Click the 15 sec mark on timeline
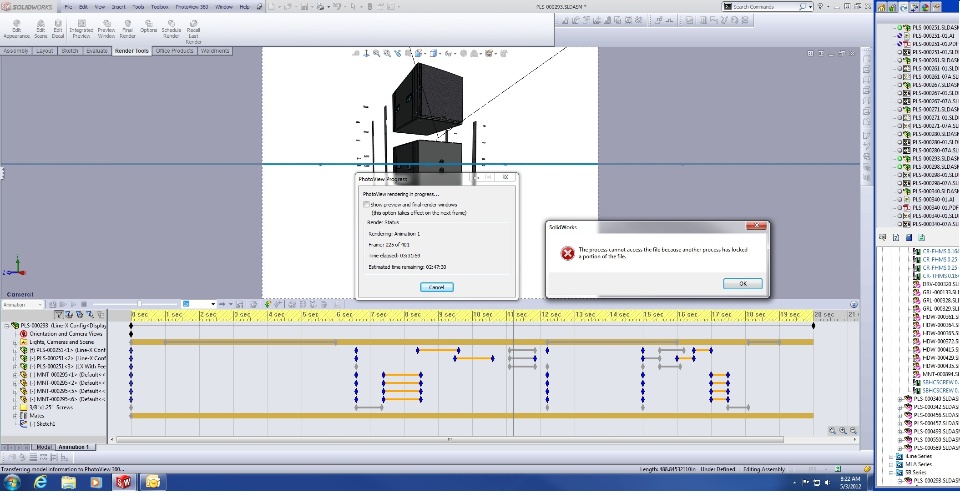 (x=651, y=315)
